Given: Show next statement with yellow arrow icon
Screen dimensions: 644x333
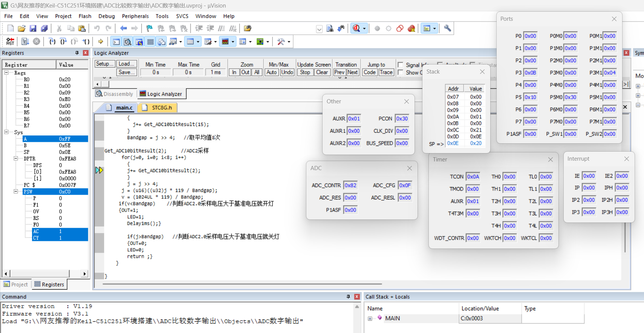Looking at the screenshot, I should click(101, 41).
